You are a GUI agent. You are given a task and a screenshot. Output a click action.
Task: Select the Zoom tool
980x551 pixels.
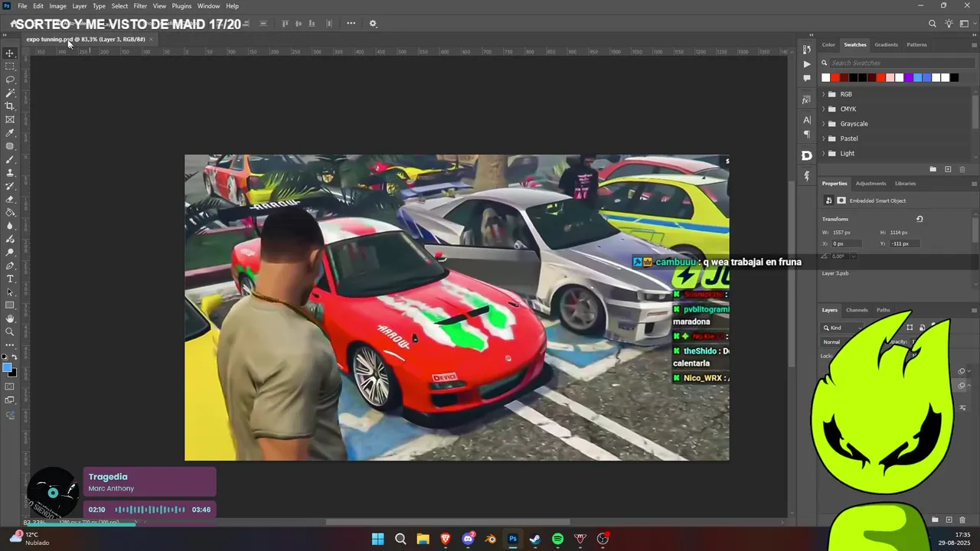click(x=10, y=331)
